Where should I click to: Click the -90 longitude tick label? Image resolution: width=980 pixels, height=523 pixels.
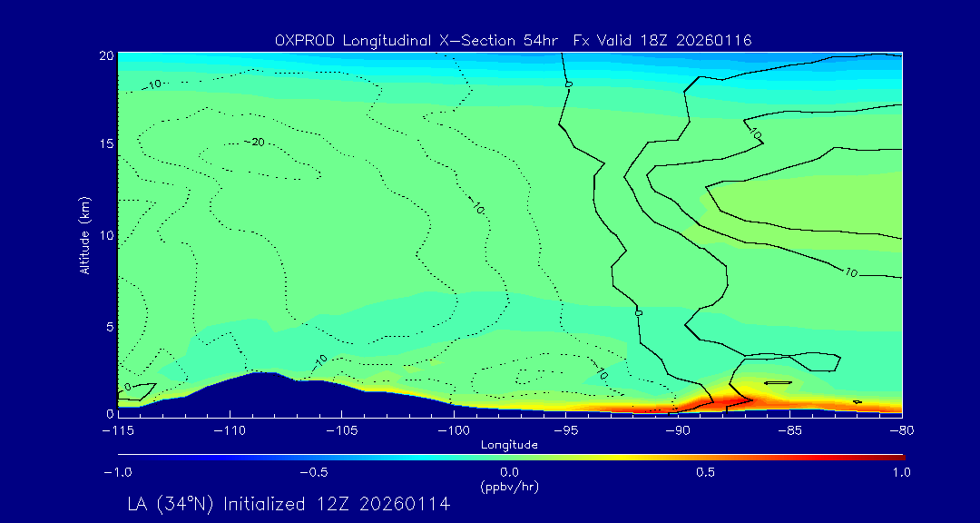[678, 431]
